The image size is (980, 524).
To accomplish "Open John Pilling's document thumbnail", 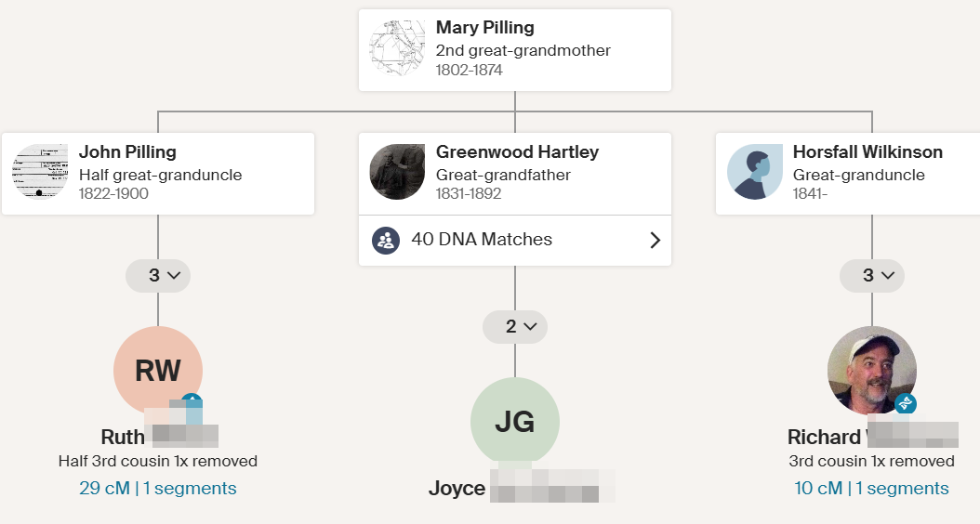I will click(x=40, y=172).
